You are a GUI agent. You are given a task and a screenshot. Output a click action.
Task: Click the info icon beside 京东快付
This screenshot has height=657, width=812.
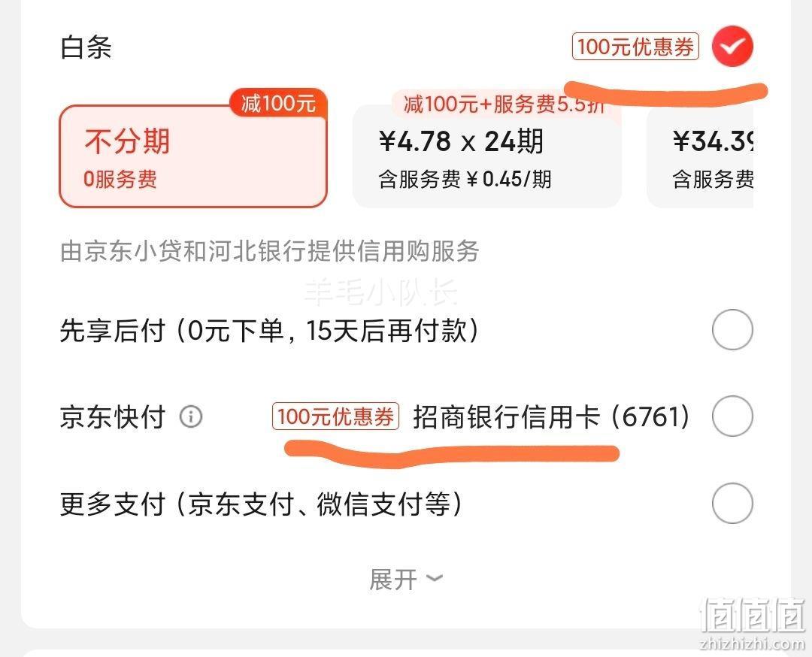pyautogui.click(x=191, y=416)
